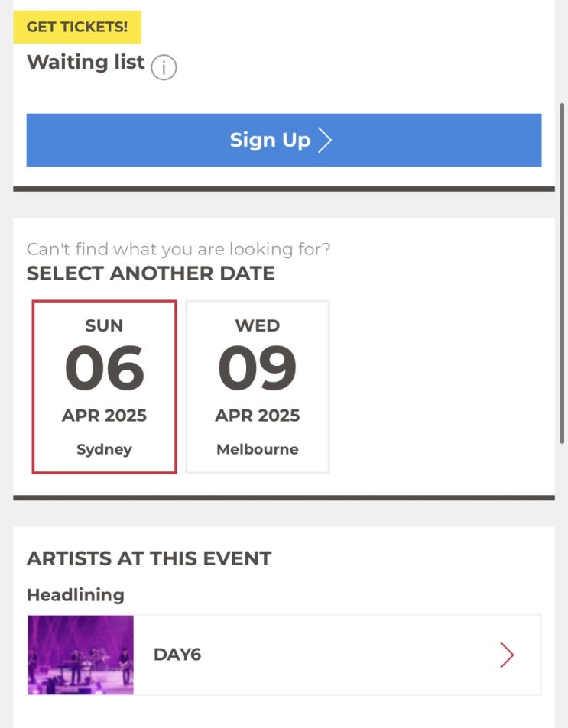Click the large 06 date number
Screen dimensions: 568x728
[105, 369]
